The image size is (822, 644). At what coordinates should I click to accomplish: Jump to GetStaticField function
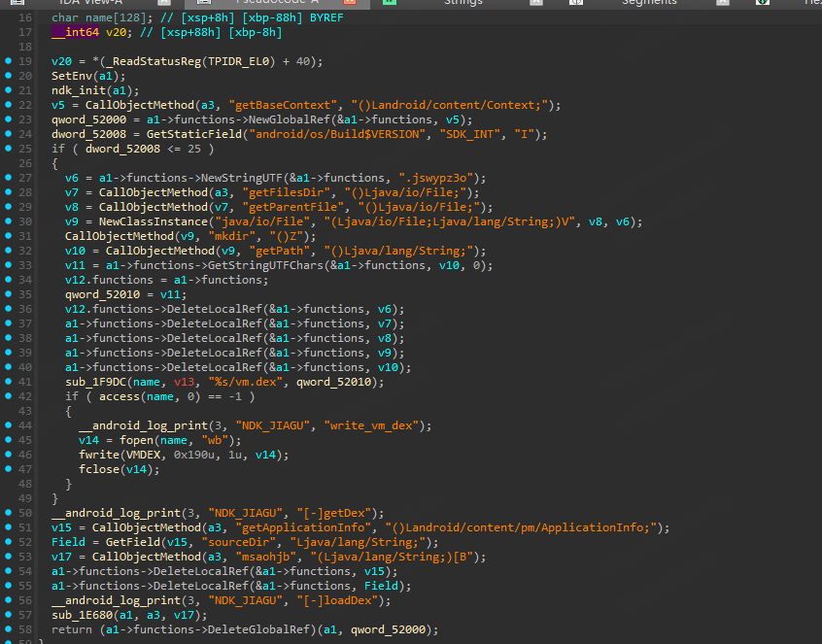click(x=194, y=134)
